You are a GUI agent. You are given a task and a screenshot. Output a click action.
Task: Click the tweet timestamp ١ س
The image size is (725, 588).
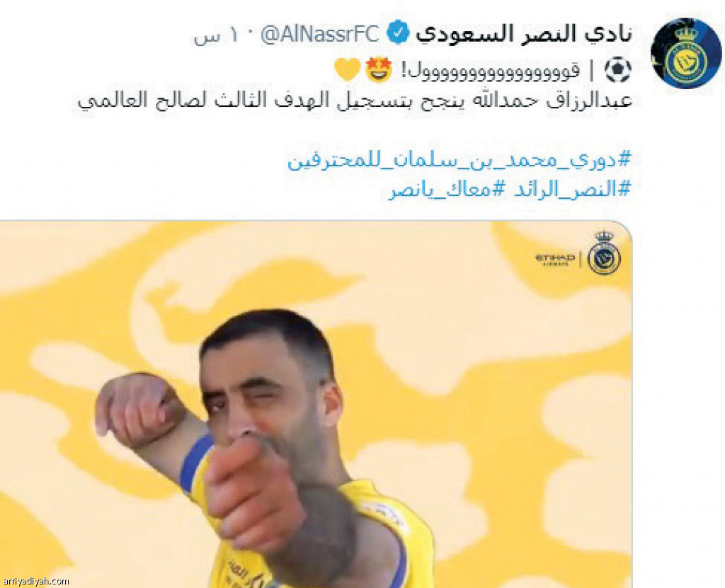pyautogui.click(x=215, y=35)
